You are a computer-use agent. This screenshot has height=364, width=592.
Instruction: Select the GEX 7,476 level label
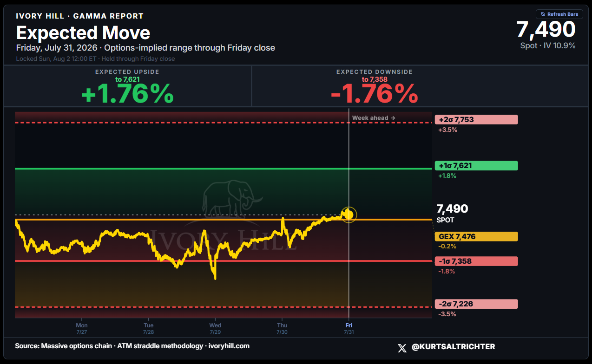coord(476,236)
